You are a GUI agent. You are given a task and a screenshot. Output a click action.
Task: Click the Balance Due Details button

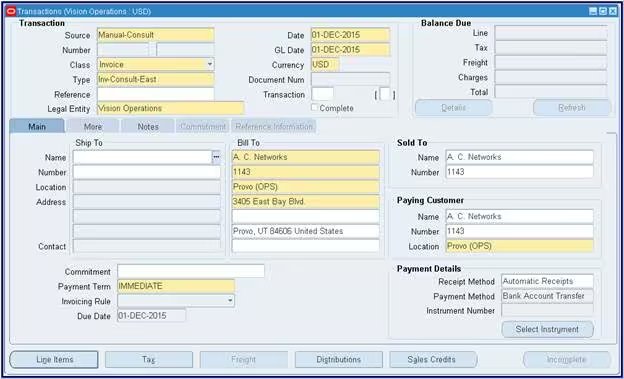(454, 107)
